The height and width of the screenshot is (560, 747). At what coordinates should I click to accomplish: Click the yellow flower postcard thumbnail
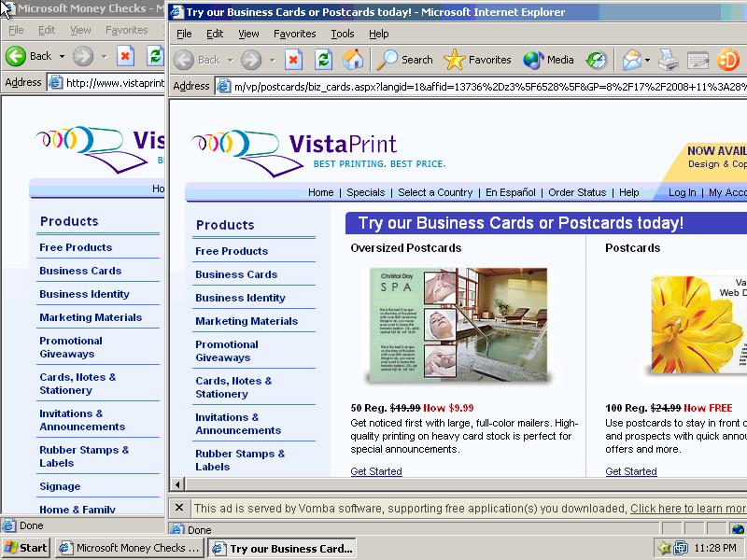[698, 325]
